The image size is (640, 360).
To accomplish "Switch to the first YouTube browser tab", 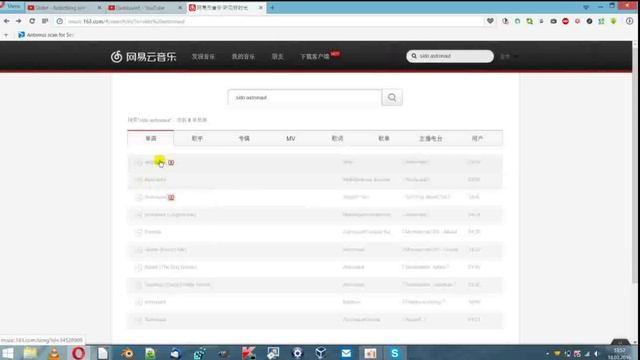I will point(64,8).
